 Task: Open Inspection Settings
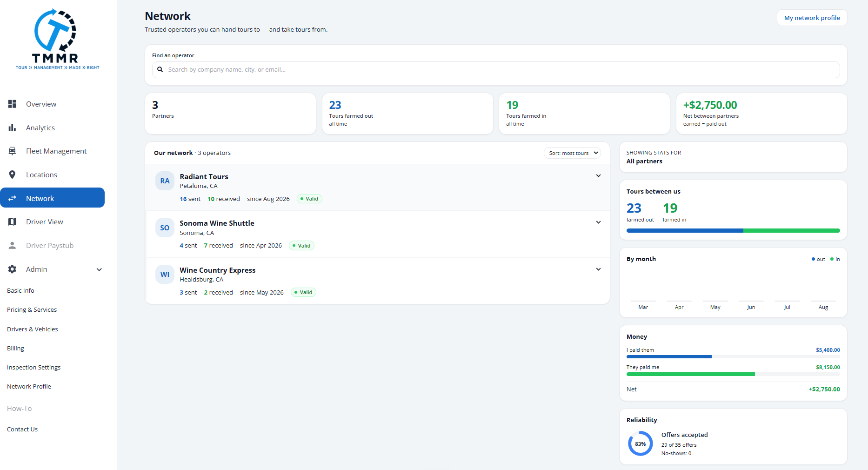(x=33, y=367)
